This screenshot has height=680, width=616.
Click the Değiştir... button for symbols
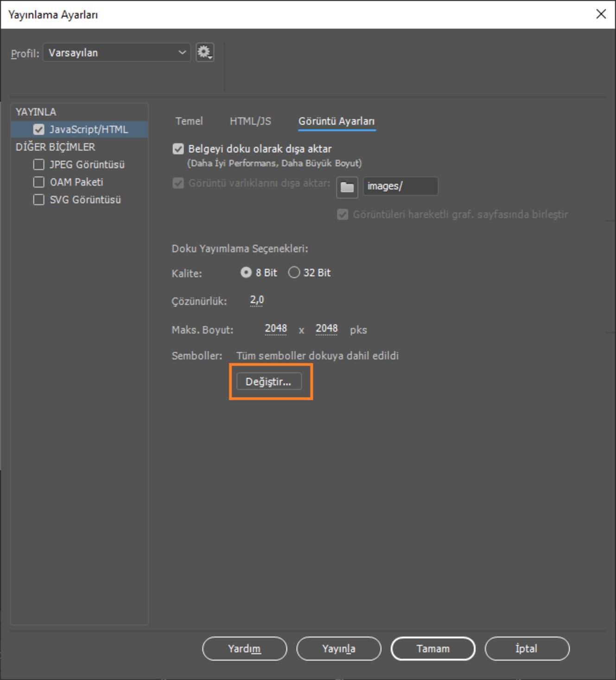(x=269, y=381)
